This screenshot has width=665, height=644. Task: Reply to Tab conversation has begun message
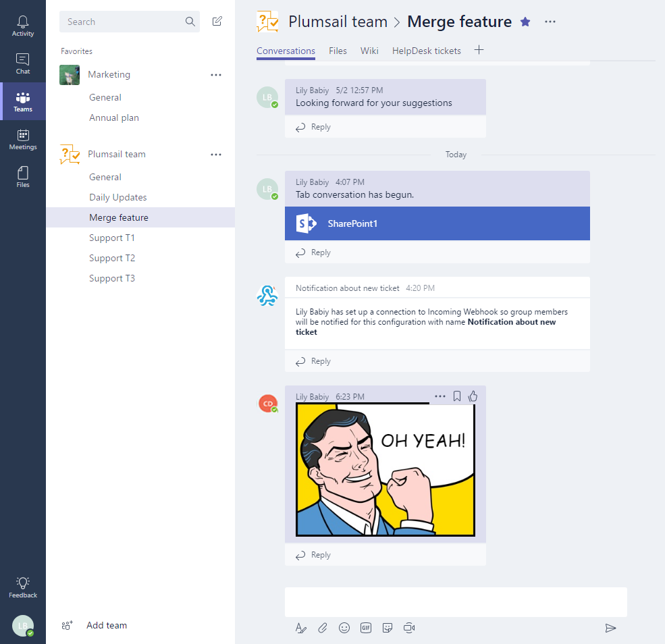click(x=313, y=252)
